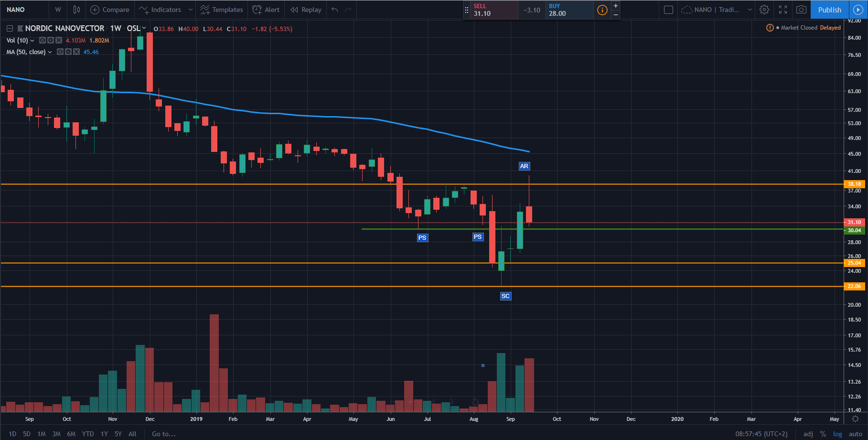Grab the trading panel drag handle
The height and width of the screenshot is (440, 868).
click(467, 10)
